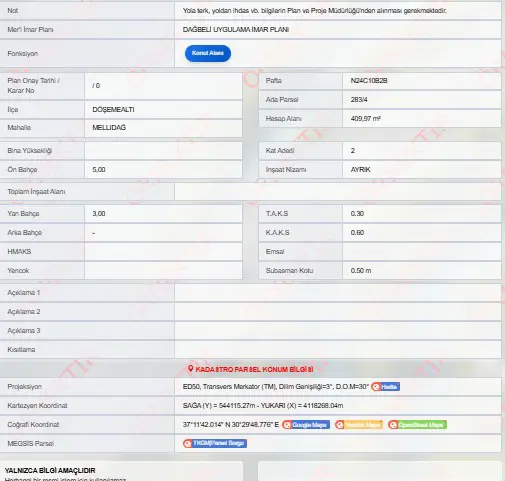Screen dimensions: 505x481
Task: Open location in Yandex Maps
Action: tap(359, 425)
